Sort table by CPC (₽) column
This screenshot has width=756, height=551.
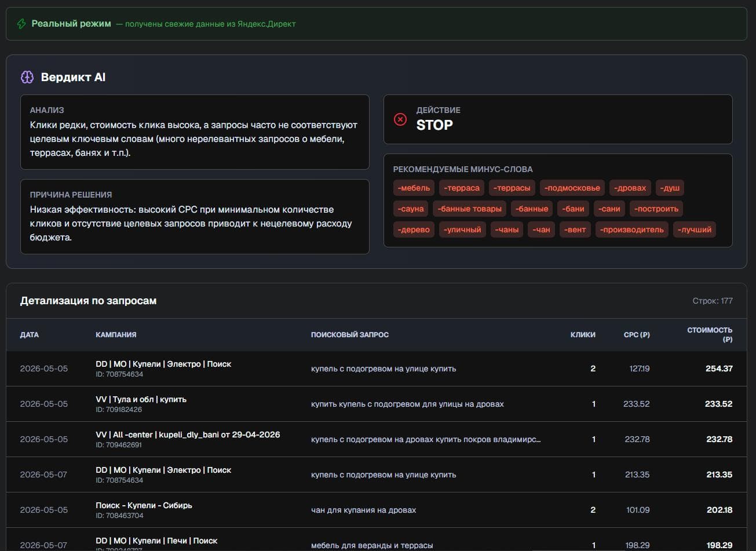click(637, 335)
